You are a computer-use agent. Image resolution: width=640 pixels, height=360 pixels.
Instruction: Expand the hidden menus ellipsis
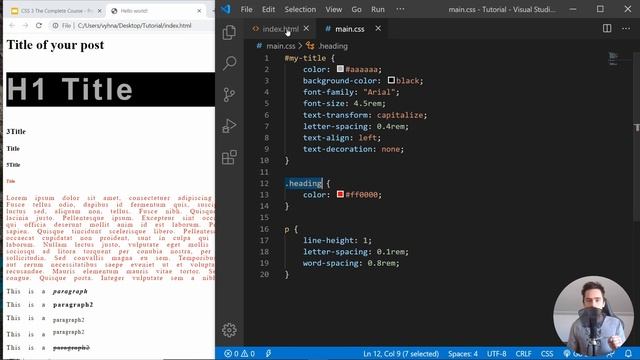point(400,9)
